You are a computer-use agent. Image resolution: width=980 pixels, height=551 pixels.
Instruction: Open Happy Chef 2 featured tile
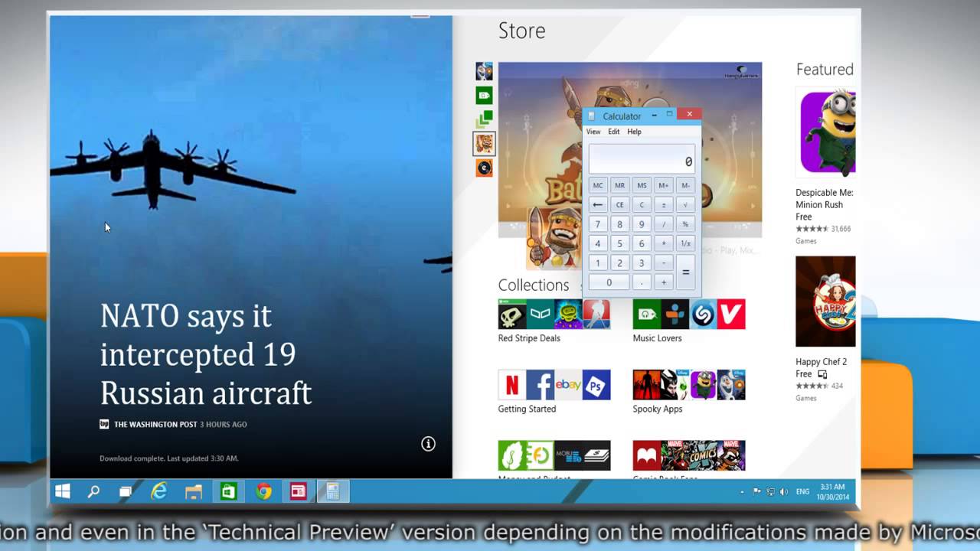pyautogui.click(x=825, y=302)
